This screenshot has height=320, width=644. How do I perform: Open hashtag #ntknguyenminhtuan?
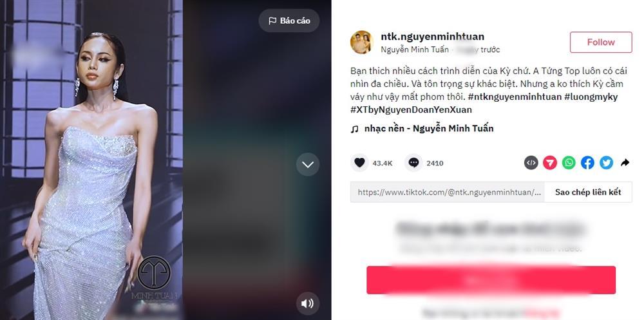point(515,97)
